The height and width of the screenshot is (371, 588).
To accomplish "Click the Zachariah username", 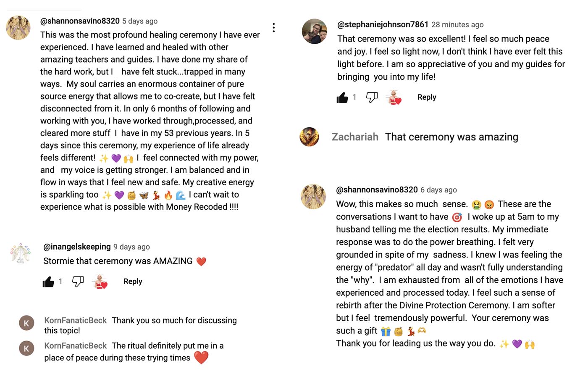I will coord(355,137).
